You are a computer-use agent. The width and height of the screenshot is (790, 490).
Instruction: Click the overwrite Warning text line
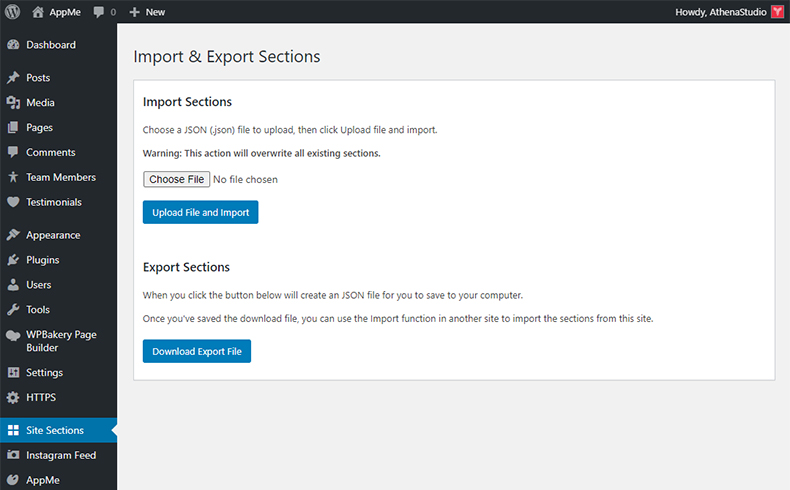coord(261,153)
